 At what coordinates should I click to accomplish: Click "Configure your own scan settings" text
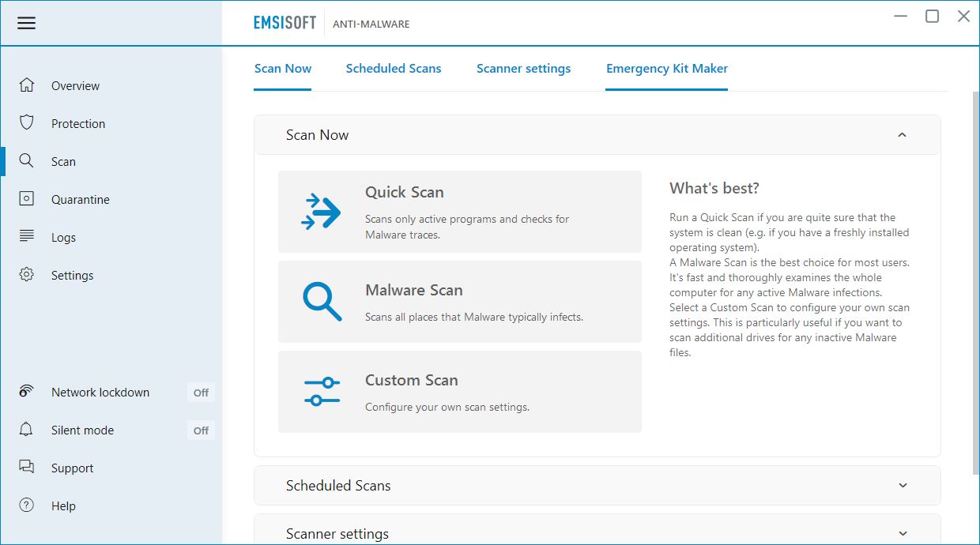(x=447, y=407)
